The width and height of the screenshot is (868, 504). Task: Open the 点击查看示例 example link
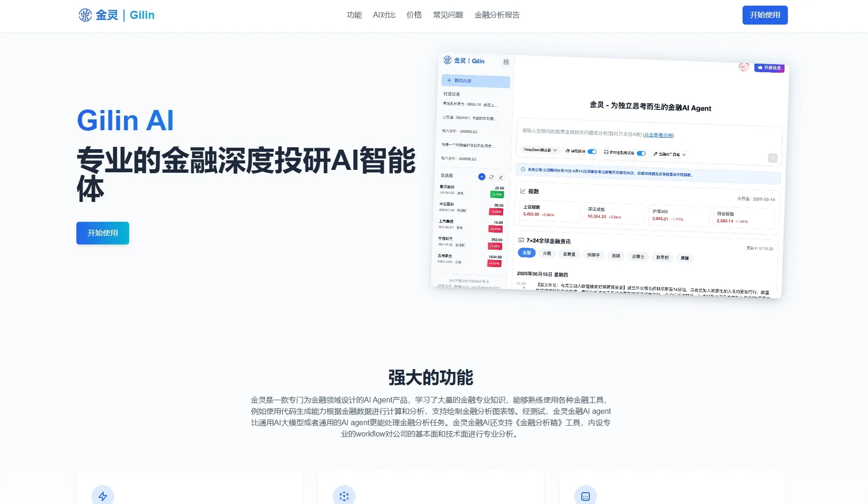tap(658, 136)
